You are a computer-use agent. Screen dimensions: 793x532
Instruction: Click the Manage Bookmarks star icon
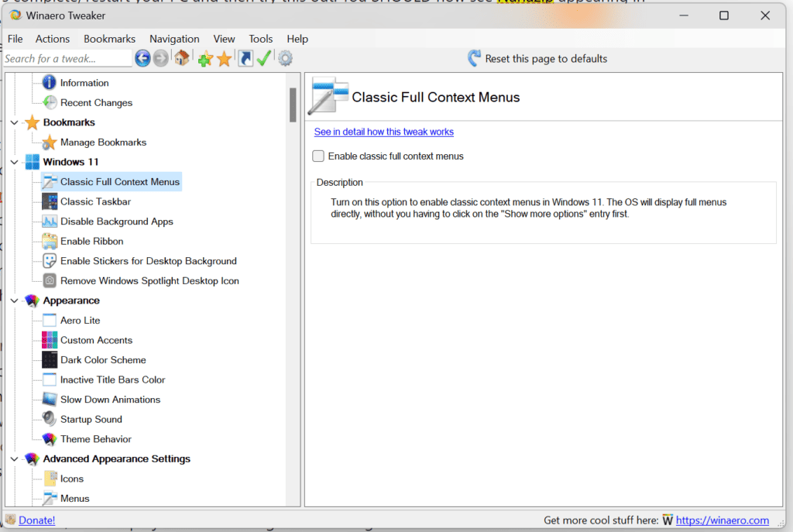coord(49,142)
